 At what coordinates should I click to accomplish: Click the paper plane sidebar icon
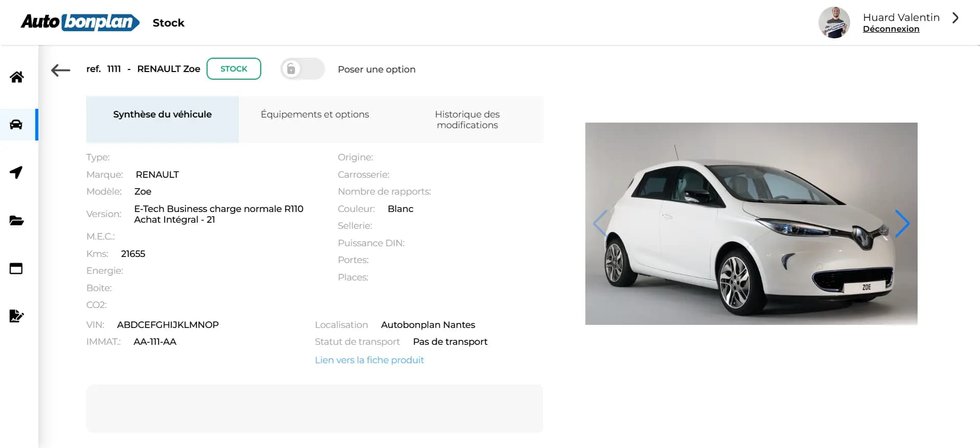coord(16,172)
